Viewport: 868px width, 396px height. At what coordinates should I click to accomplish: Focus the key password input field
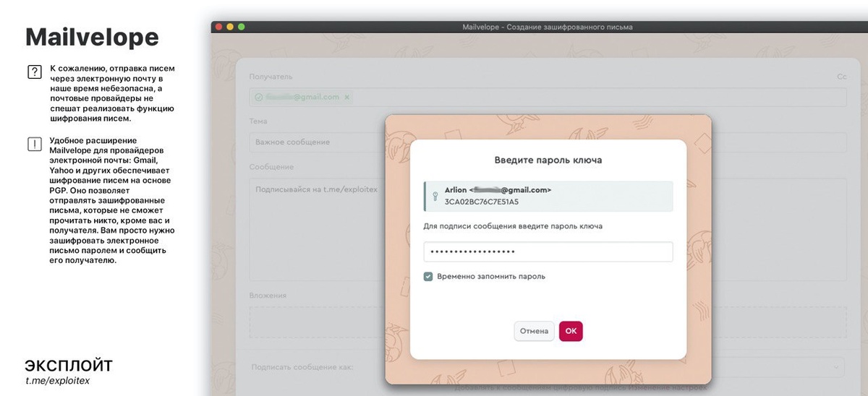[x=548, y=251]
